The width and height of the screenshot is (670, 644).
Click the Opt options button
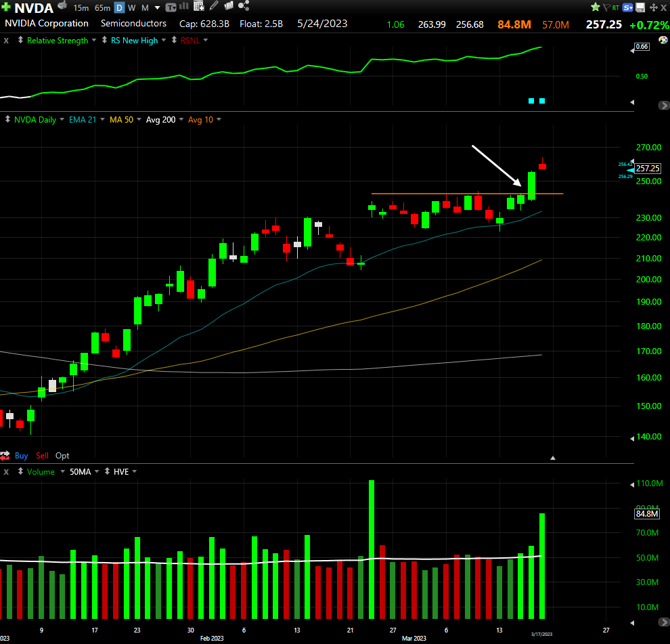pos(62,456)
